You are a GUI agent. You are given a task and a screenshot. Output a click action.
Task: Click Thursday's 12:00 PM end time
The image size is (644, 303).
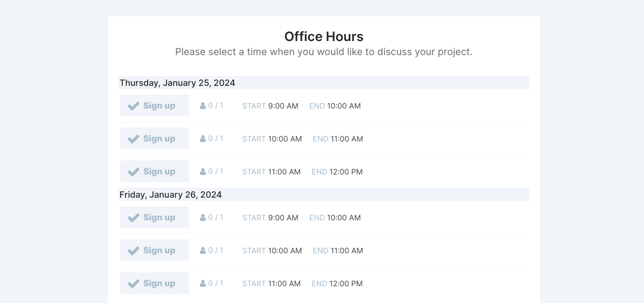coord(346,172)
